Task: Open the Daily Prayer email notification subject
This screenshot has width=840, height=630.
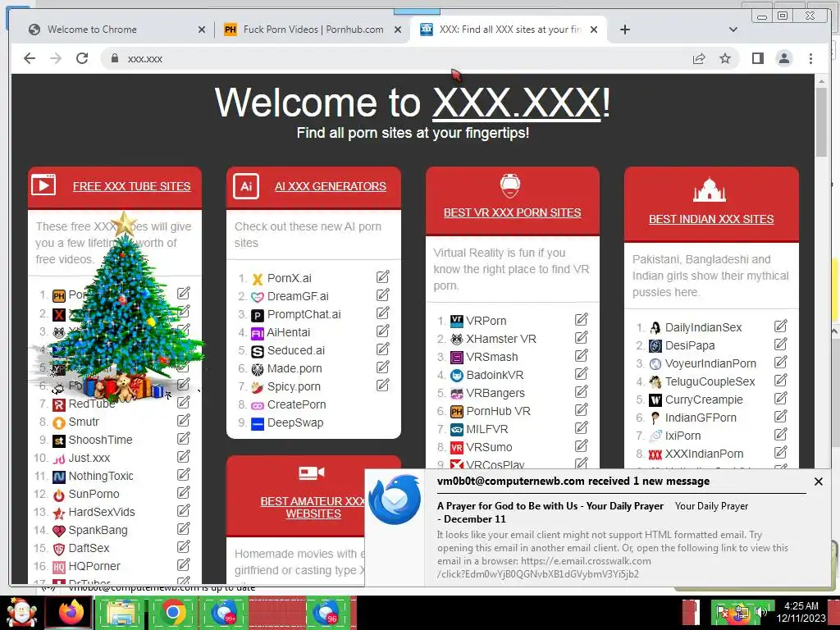Action: click(550, 512)
